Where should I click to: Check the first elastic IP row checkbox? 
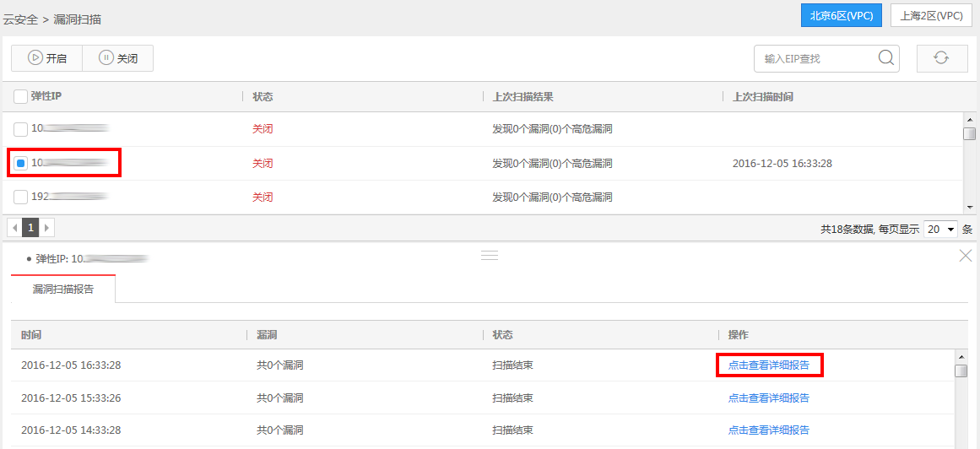pos(20,129)
